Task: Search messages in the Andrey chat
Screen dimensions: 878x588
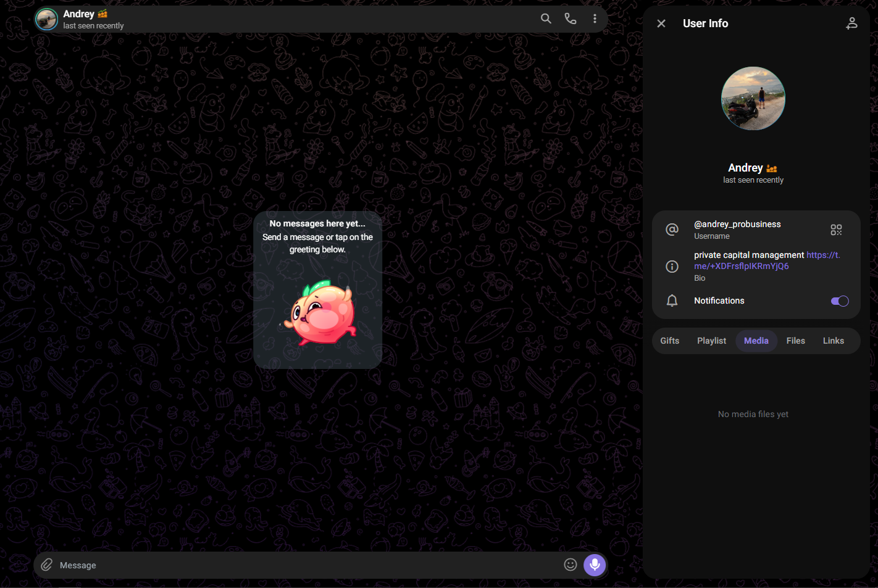Action: click(x=546, y=19)
